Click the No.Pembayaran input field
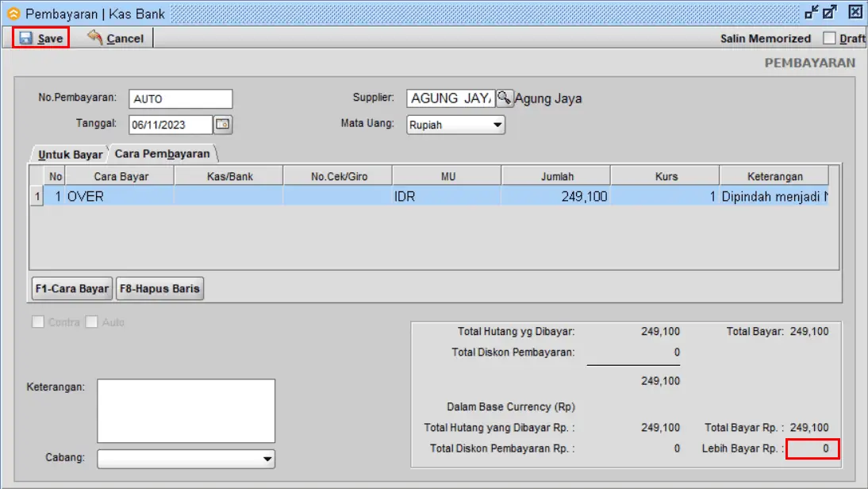Image resolution: width=868 pixels, height=489 pixels. [180, 98]
